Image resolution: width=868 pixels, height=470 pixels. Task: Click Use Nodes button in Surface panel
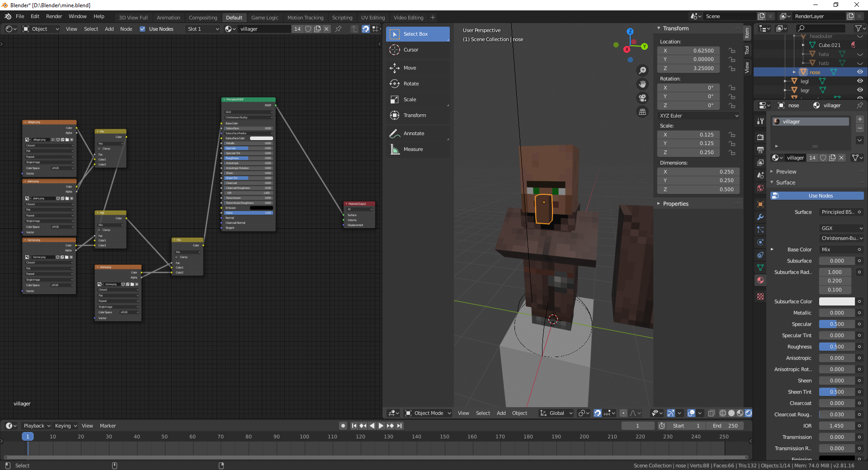[817, 196]
